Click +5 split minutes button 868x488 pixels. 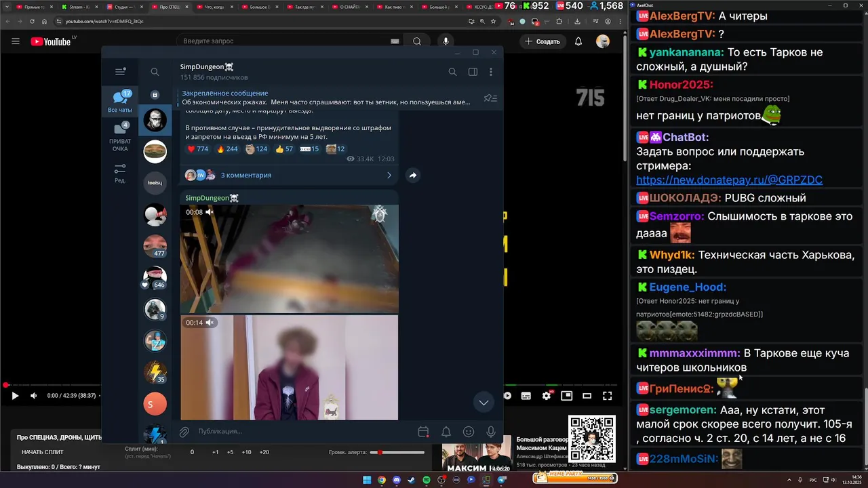[230, 452]
